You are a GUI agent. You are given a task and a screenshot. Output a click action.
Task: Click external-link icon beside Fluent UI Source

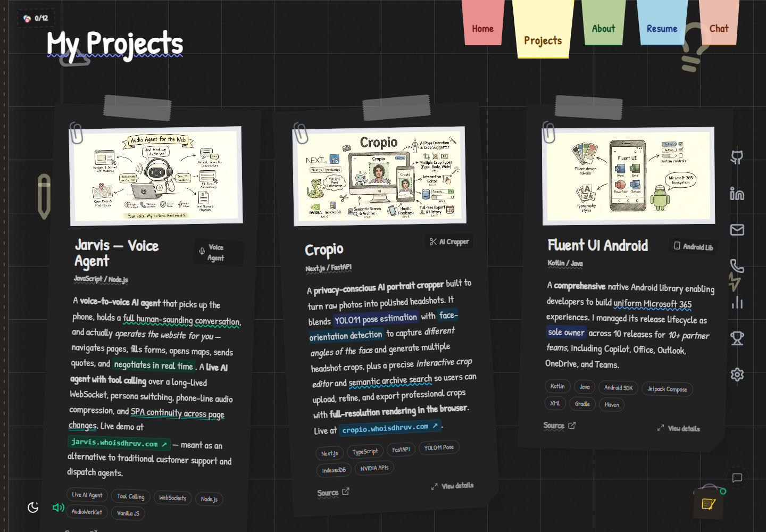572,426
